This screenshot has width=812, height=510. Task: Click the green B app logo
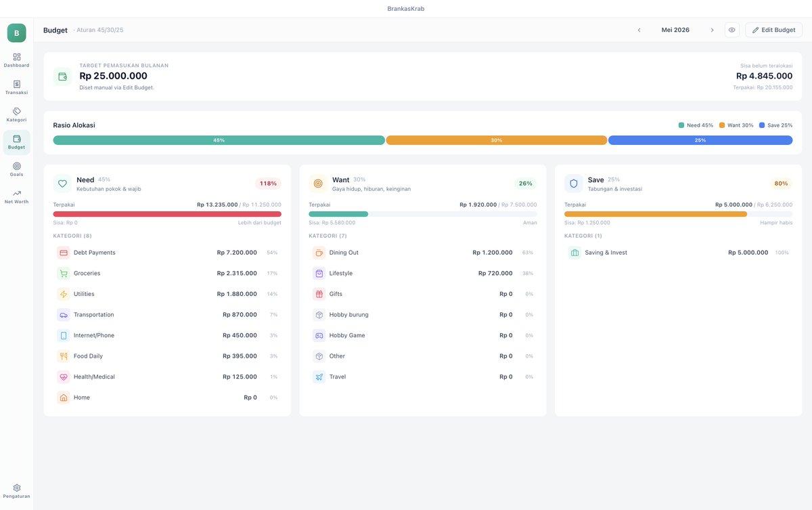(x=17, y=33)
